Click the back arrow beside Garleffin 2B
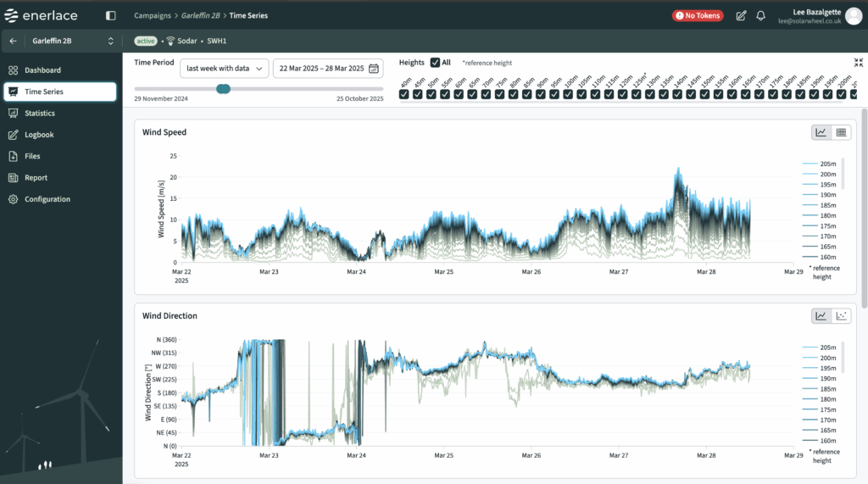Screen dimensions: 868x484 tap(14, 41)
